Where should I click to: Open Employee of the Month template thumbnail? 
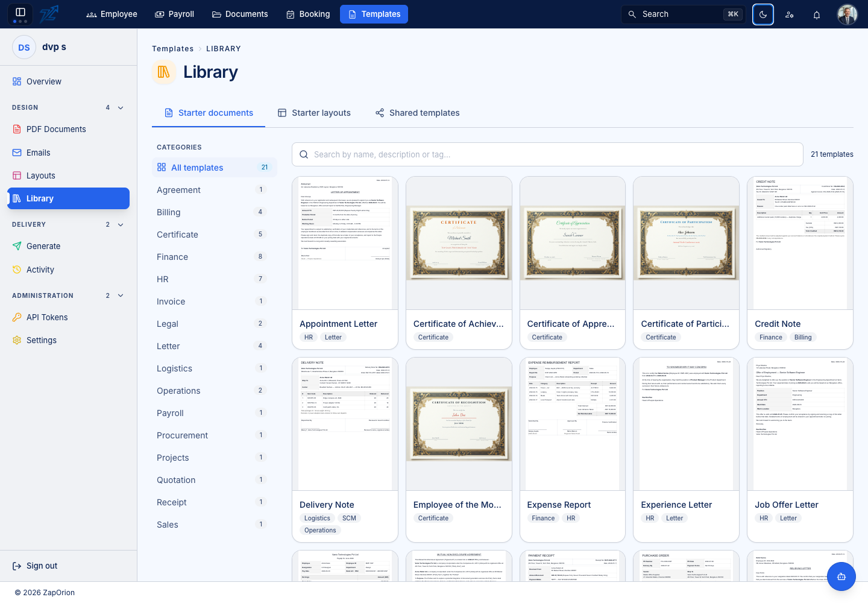(x=459, y=424)
